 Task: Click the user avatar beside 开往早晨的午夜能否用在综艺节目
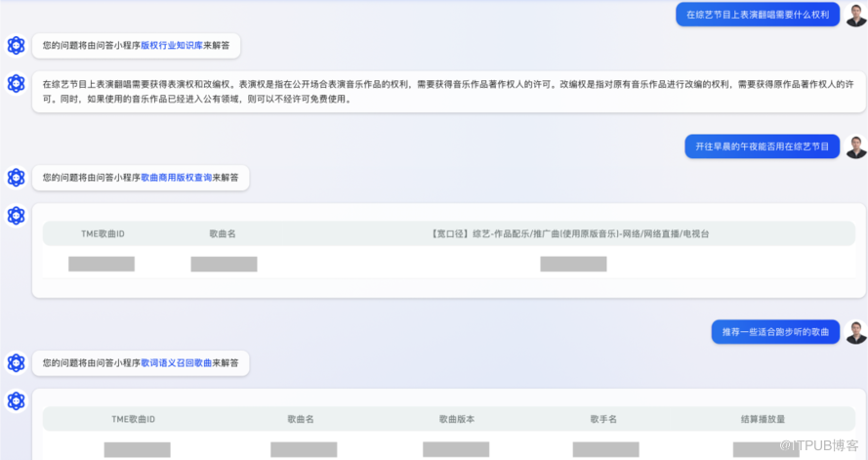click(856, 146)
